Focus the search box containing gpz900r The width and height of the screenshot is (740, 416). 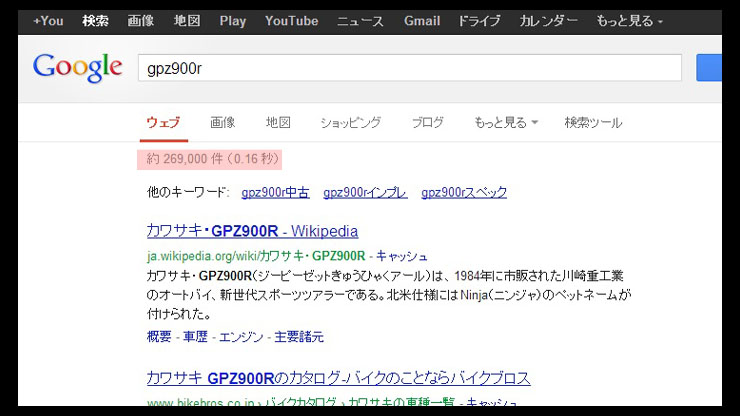pyautogui.click(x=410, y=68)
